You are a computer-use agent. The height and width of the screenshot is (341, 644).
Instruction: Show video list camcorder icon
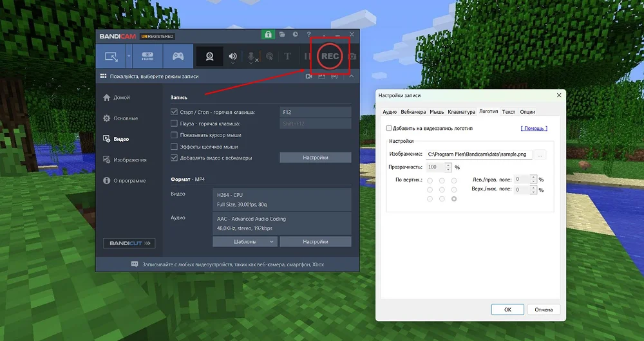click(309, 77)
